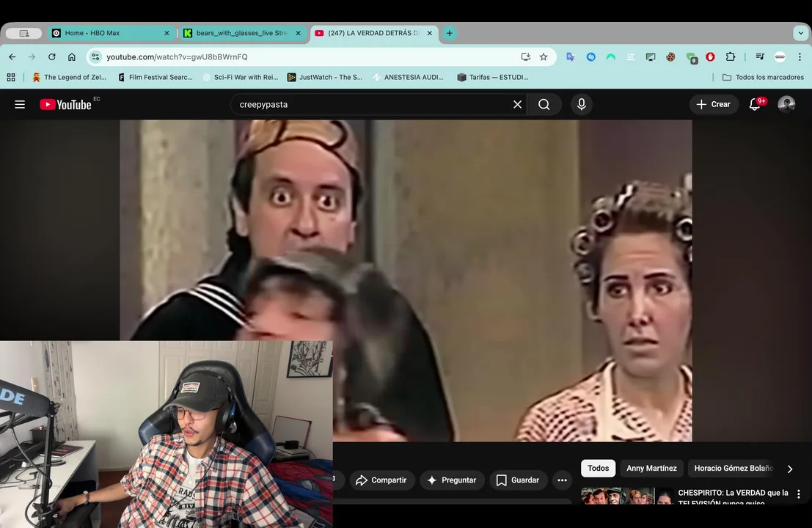Image resolution: width=812 pixels, height=528 pixels.
Task: Run the search with magnifier button
Action: click(x=544, y=105)
